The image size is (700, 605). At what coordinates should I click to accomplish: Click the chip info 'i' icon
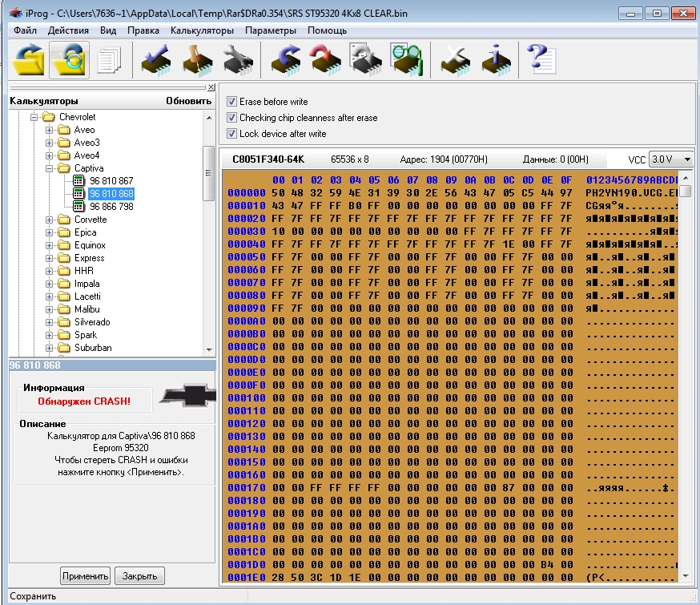tap(496, 60)
